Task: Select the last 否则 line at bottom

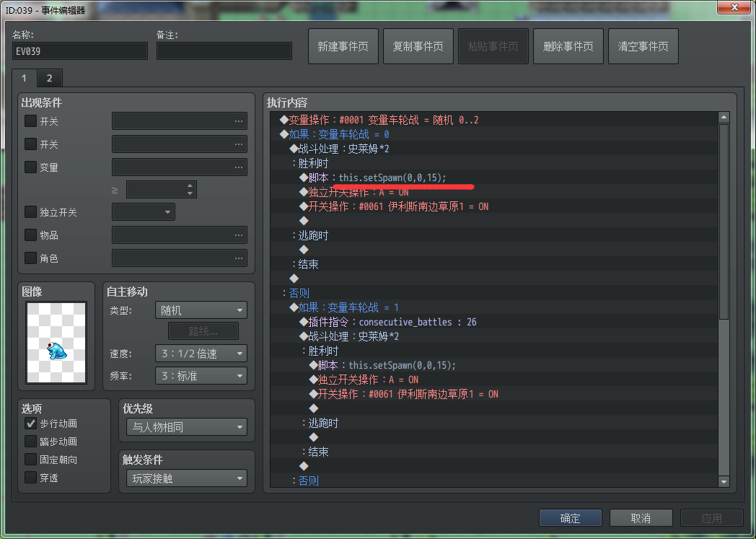Action: point(493,481)
